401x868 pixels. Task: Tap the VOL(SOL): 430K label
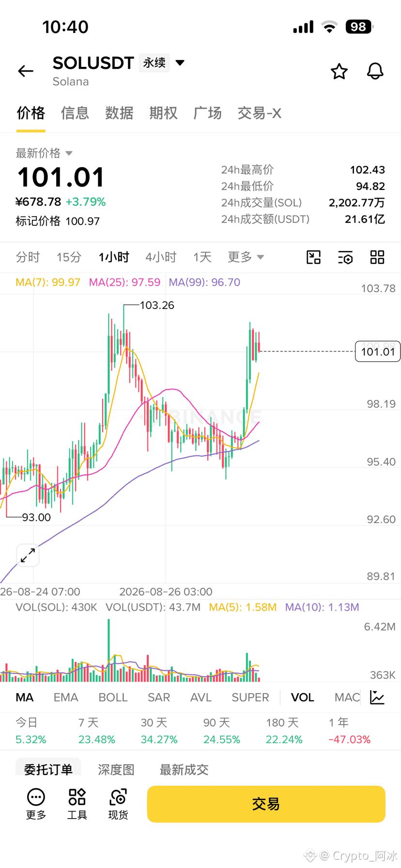[x=56, y=607]
